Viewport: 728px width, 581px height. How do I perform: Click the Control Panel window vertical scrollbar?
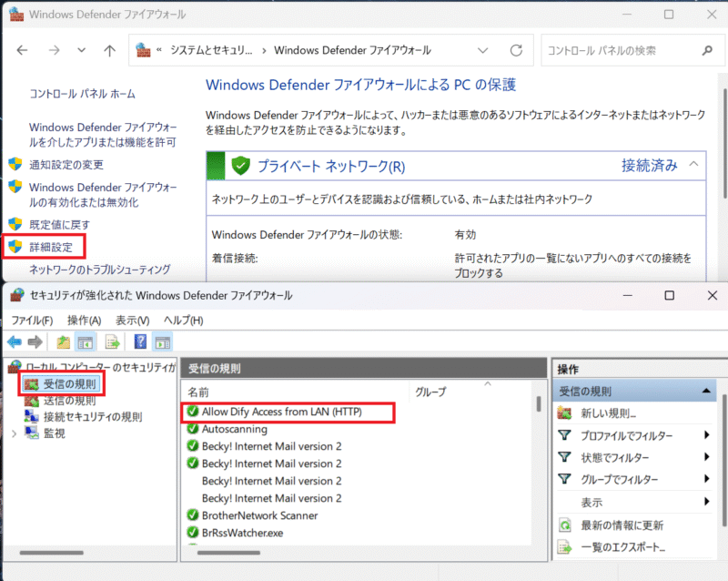click(x=723, y=144)
